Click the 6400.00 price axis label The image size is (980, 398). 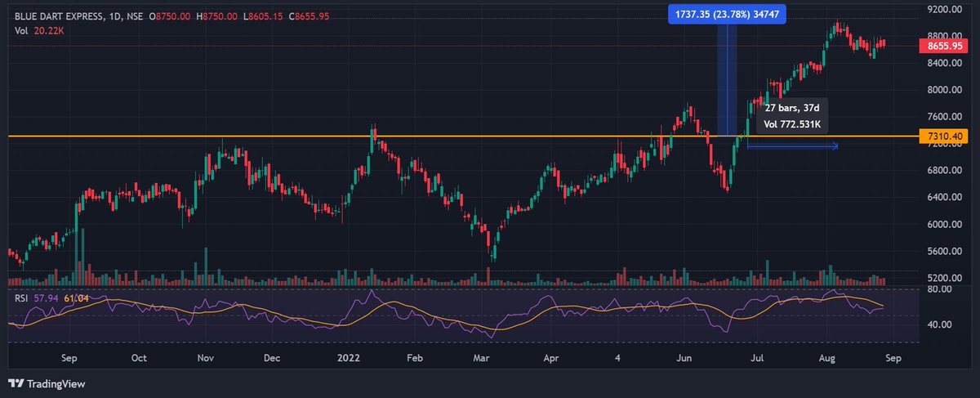(x=945, y=197)
